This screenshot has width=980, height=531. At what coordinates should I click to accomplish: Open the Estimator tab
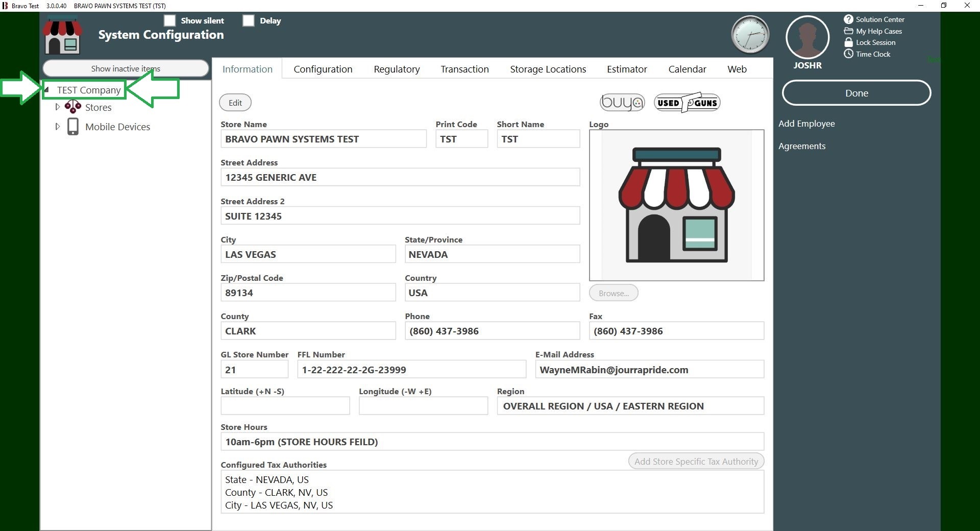[x=627, y=69]
